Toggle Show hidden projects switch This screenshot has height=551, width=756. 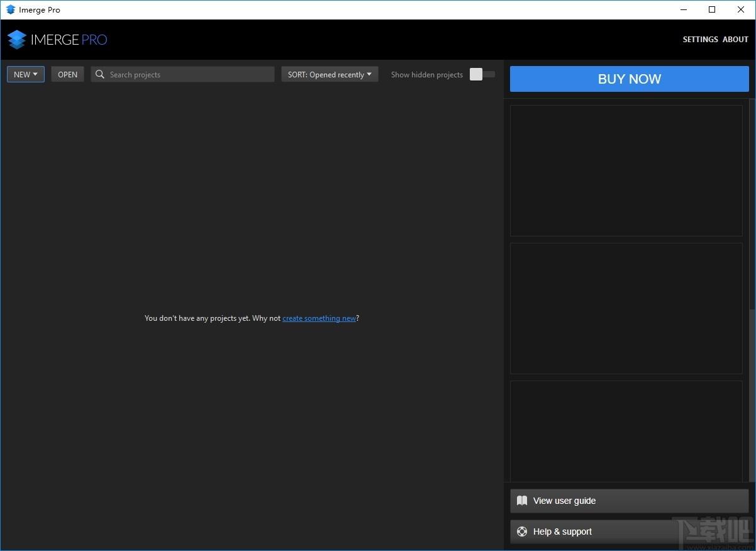point(482,74)
